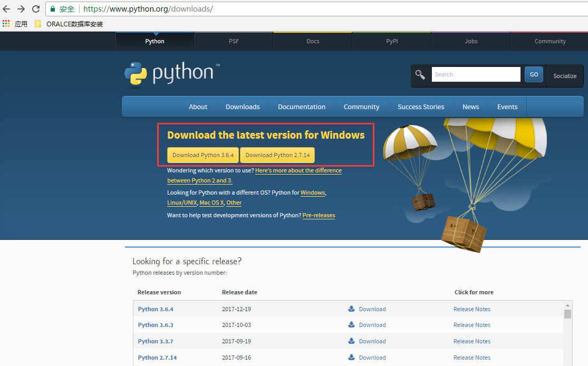Open the Python 2 and 3 difference link
The width and height of the screenshot is (588, 366).
pyautogui.click(x=298, y=170)
